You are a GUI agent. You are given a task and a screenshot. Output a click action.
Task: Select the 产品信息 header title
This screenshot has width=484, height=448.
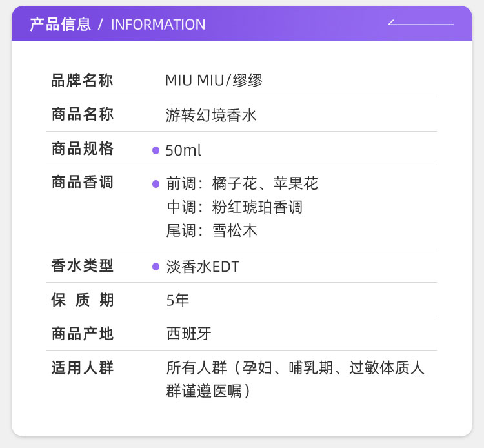(x=60, y=25)
